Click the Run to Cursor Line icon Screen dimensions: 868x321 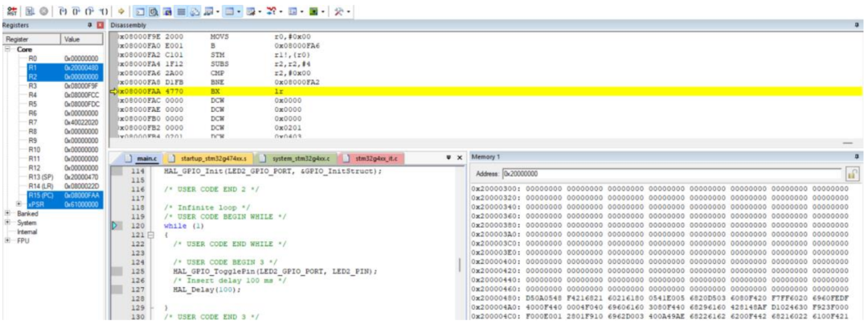(x=104, y=10)
